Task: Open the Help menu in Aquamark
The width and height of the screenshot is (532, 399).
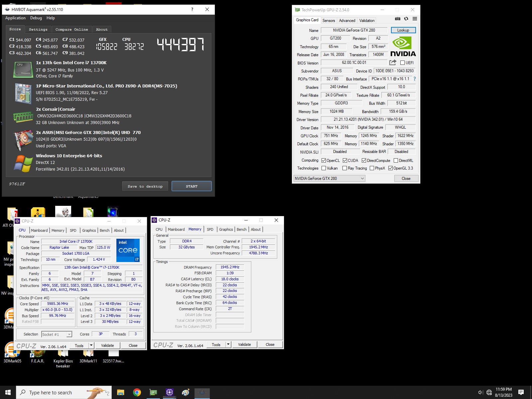Action: click(x=51, y=18)
